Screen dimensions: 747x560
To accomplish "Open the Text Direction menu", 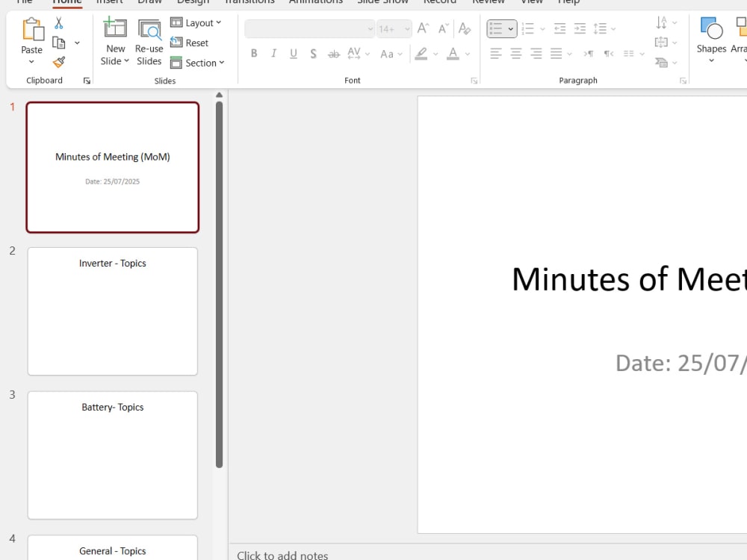I will click(666, 22).
